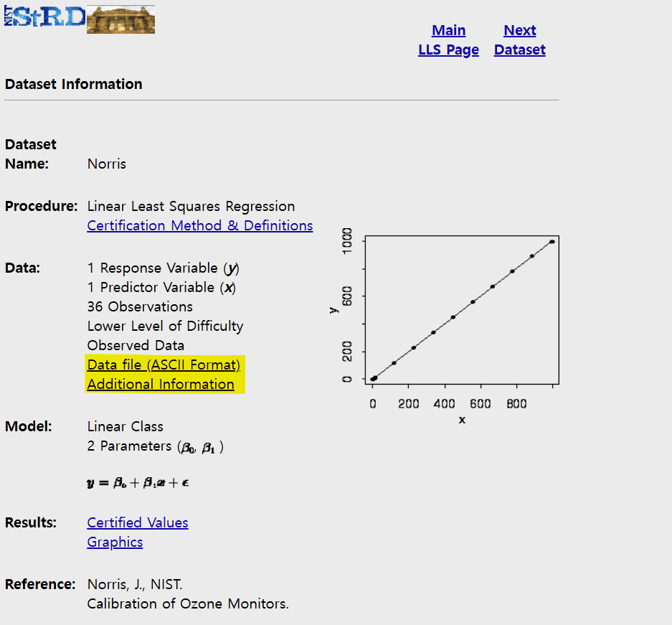Click the beta parameters symbol in Model
This screenshot has height=625, width=672.
pos(201,447)
